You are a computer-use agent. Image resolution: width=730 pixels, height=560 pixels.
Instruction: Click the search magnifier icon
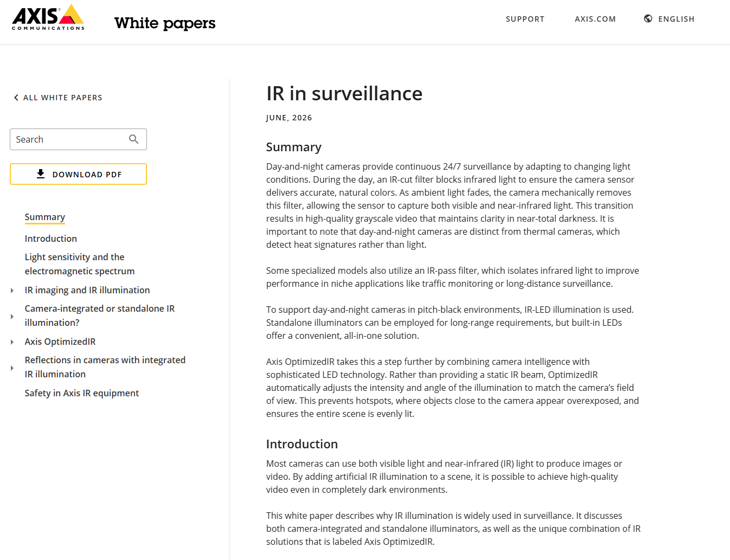(x=133, y=139)
